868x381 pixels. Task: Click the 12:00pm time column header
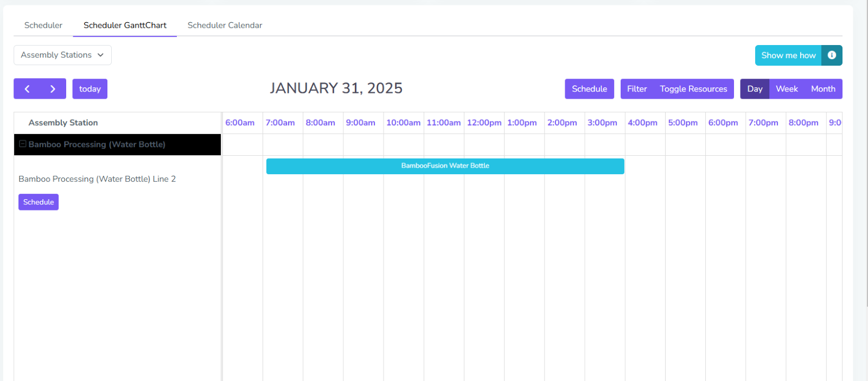point(484,123)
